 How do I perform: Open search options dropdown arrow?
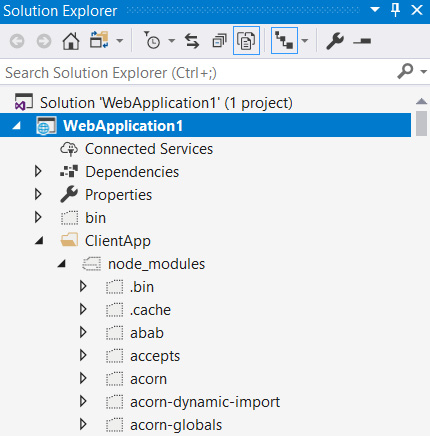pyautogui.click(x=424, y=71)
